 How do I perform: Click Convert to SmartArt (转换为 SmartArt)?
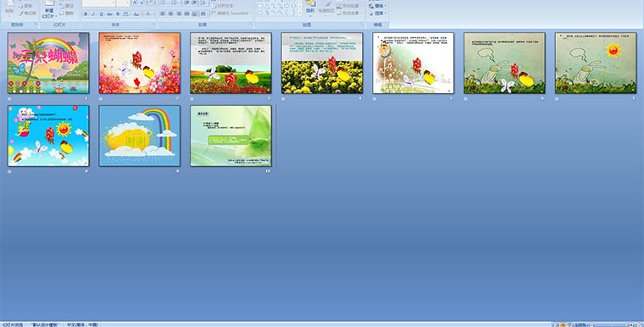(231, 14)
